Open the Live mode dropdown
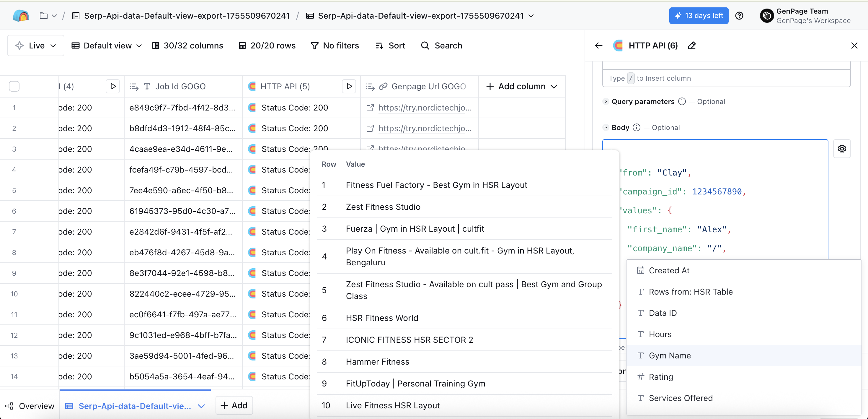The width and height of the screenshot is (868, 419). coord(36,46)
